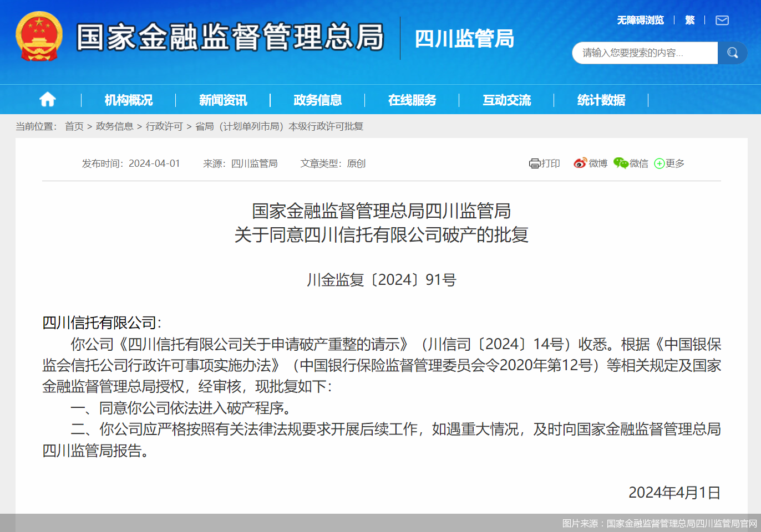Click the 四川监管局 header title
Viewport: 761px width, 532px height.
[465, 39]
